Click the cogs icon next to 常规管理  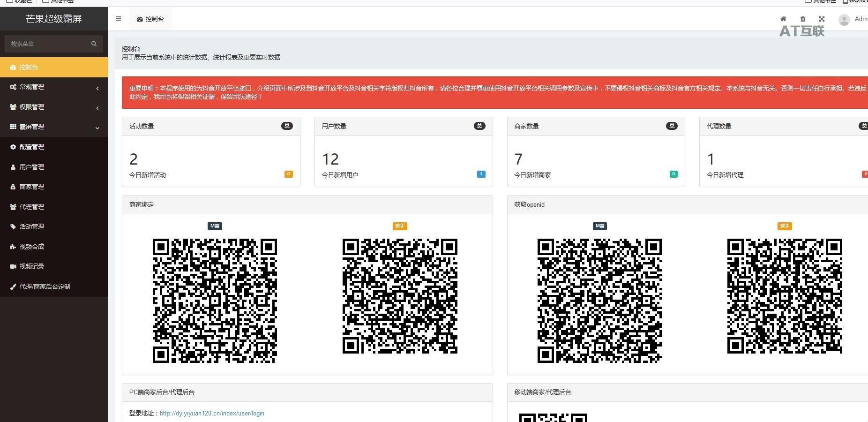coord(13,87)
